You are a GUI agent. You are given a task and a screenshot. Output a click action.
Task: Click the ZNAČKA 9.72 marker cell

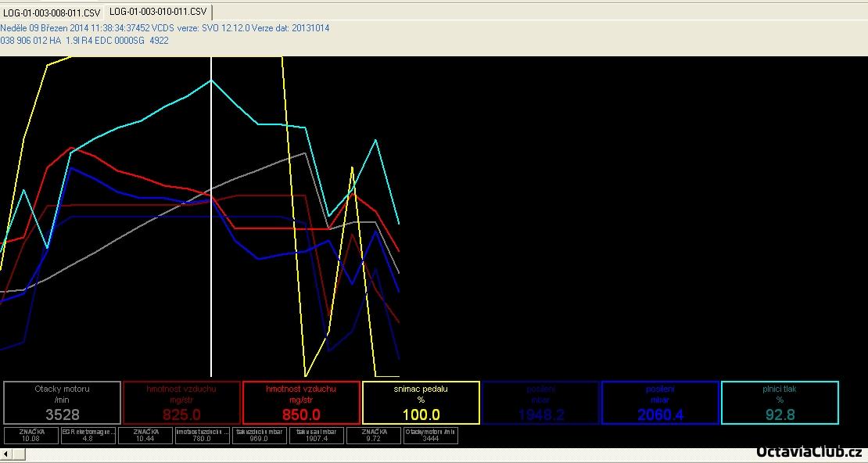[374, 435]
